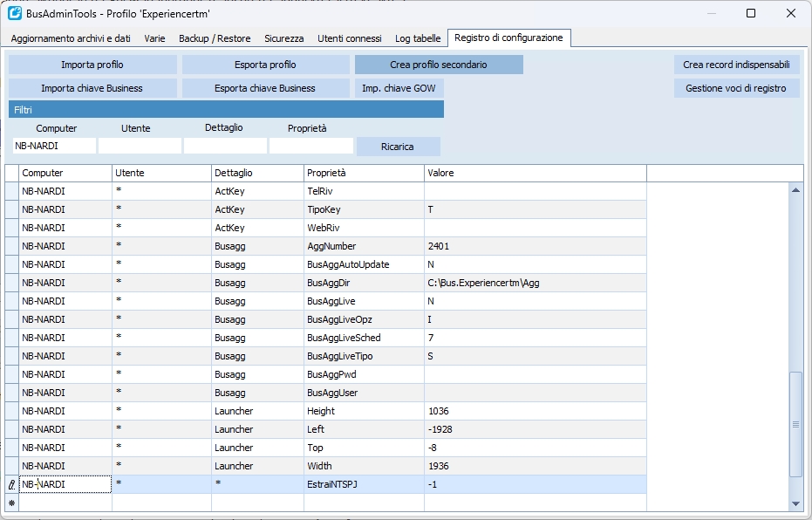Click the Computer filter field containing NB-NARDI
The image size is (812, 520).
52,146
